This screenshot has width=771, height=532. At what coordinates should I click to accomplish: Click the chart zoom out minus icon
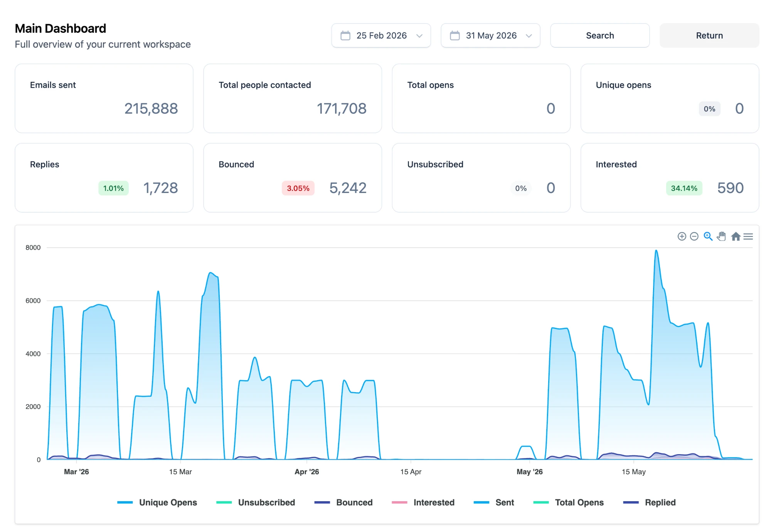point(694,236)
